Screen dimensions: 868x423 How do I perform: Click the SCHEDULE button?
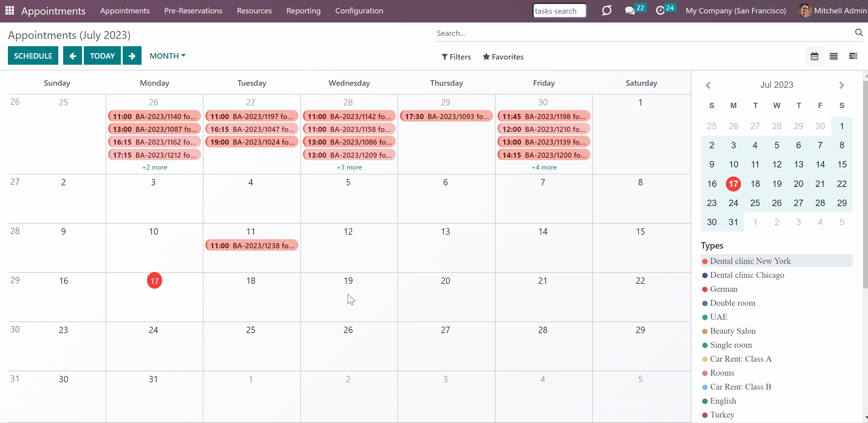coord(33,56)
